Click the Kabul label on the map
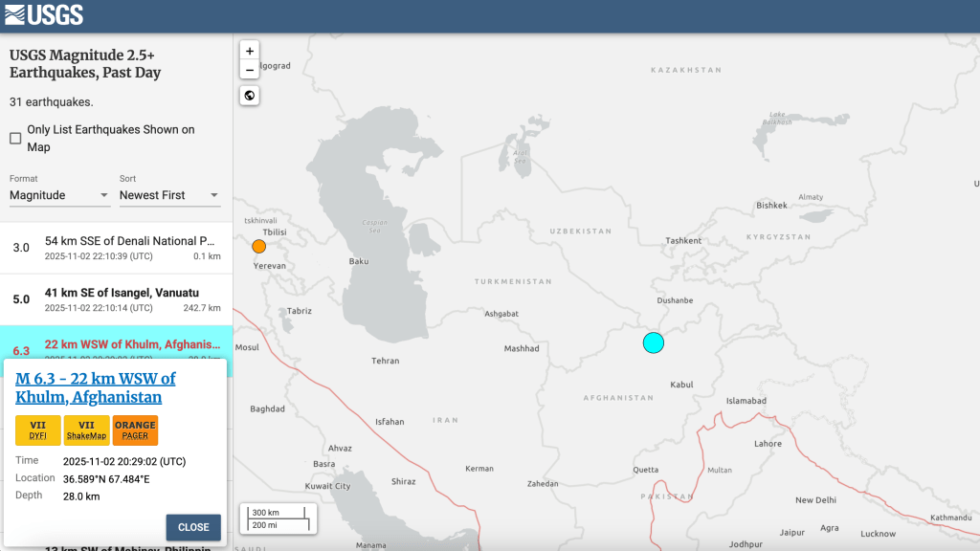Image resolution: width=980 pixels, height=551 pixels. (681, 385)
